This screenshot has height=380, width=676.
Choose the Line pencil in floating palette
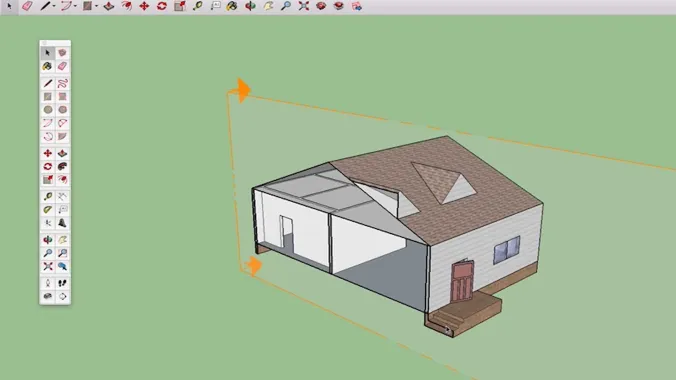point(48,83)
